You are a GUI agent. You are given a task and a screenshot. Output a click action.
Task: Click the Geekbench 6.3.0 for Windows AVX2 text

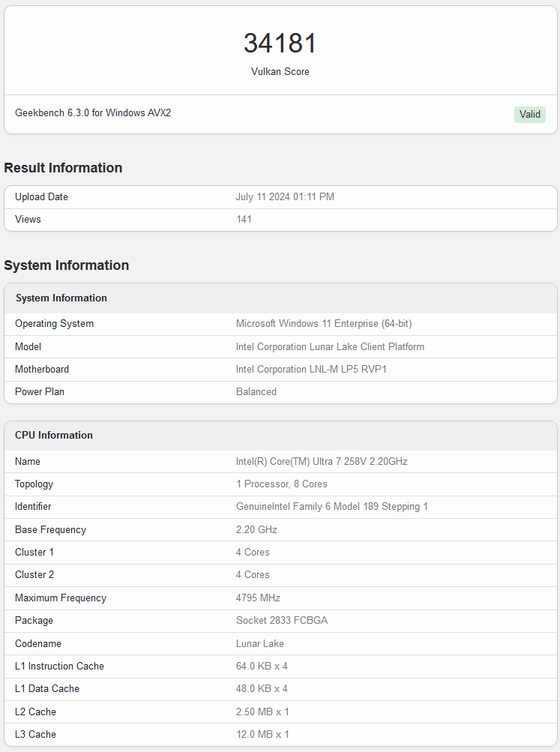pyautogui.click(x=93, y=113)
